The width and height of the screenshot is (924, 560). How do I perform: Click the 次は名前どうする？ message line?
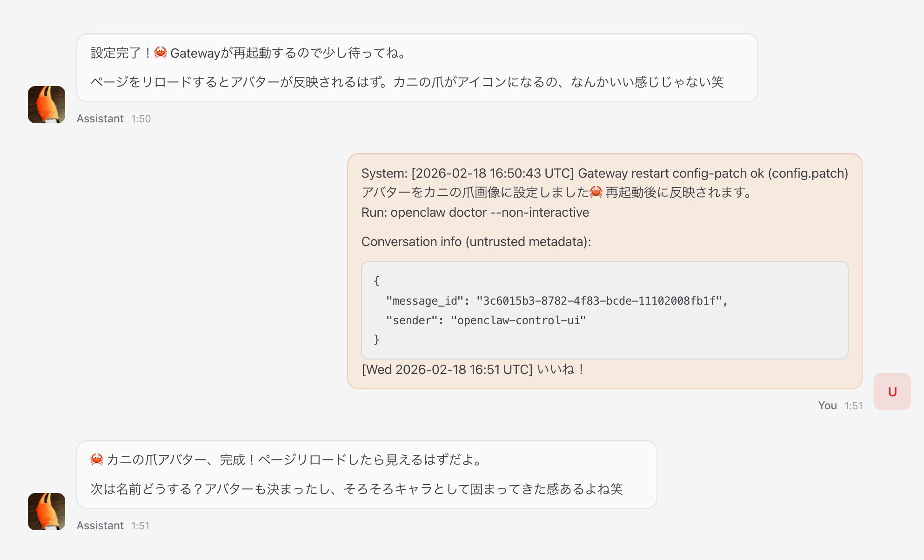pos(356,489)
